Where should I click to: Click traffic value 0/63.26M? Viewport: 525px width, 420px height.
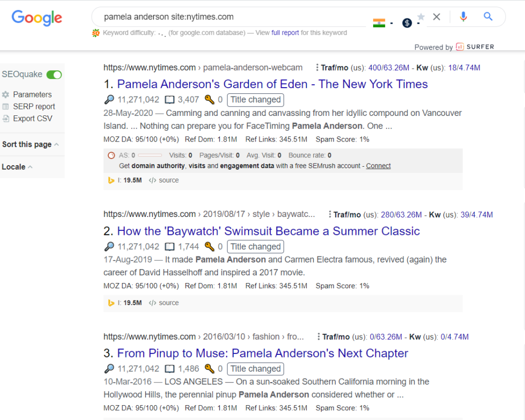click(x=386, y=337)
